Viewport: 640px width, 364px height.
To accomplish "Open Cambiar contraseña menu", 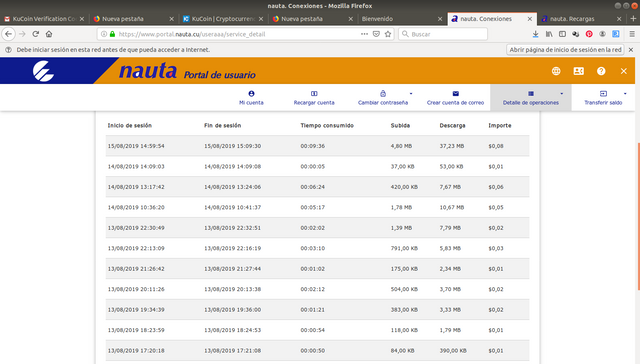I will pos(382,98).
